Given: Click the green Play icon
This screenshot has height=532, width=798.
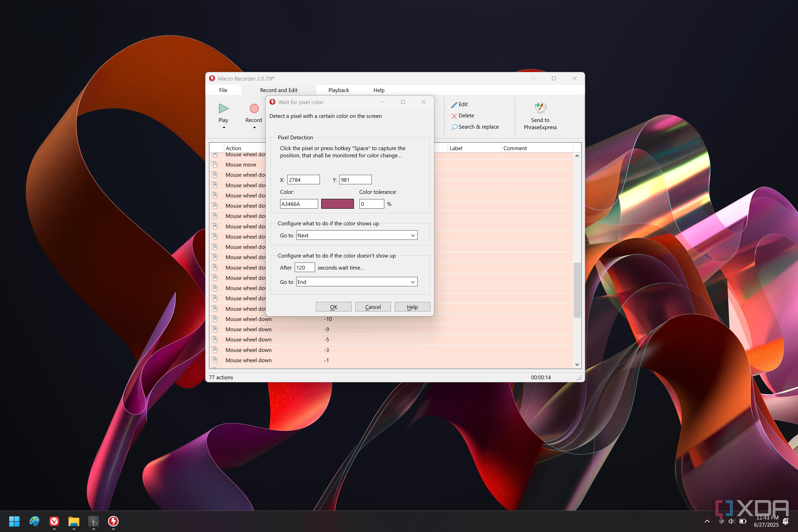Looking at the screenshot, I should pos(223,108).
